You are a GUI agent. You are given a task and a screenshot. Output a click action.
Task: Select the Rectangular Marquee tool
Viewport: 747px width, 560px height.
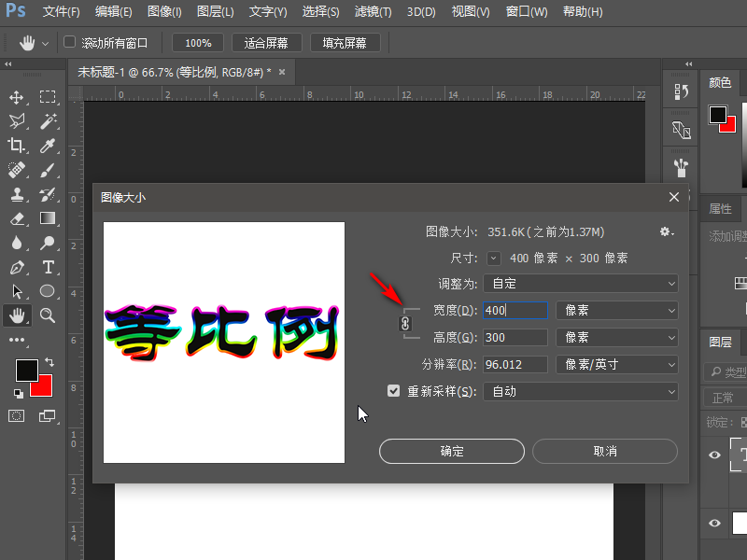pyautogui.click(x=48, y=97)
